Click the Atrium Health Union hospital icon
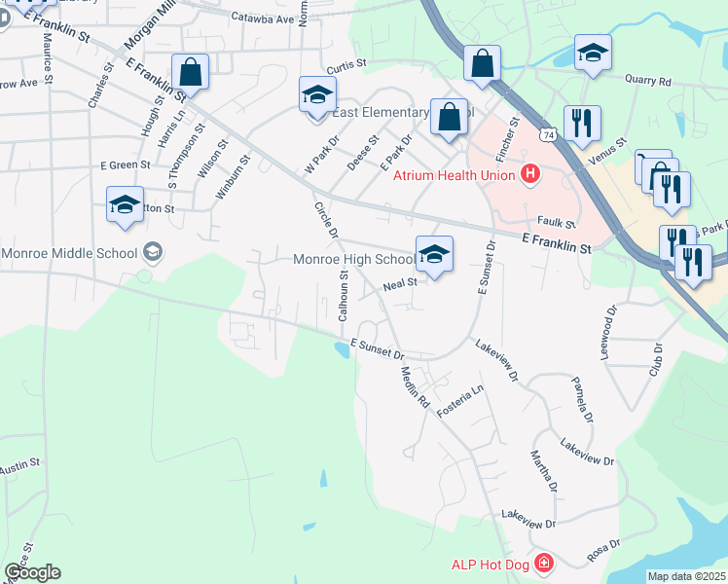This screenshot has height=584, width=728. point(530,174)
